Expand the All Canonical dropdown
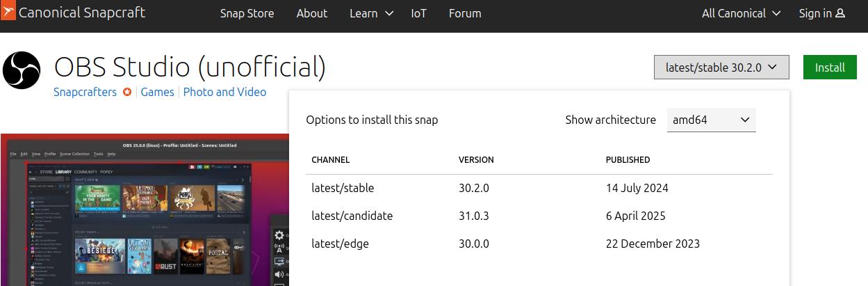The height and width of the screenshot is (286, 868). 741,13
